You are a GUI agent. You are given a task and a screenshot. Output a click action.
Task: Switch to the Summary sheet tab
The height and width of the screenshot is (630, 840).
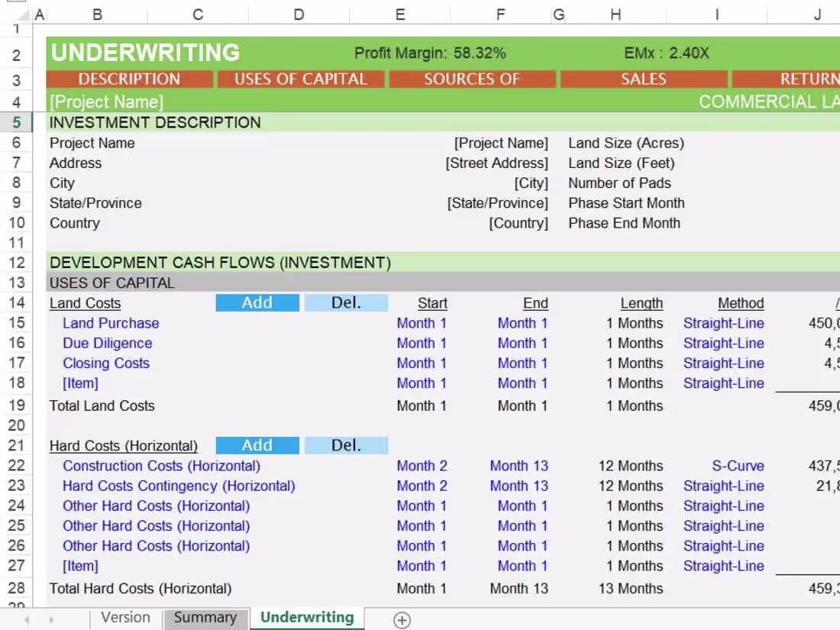205,617
